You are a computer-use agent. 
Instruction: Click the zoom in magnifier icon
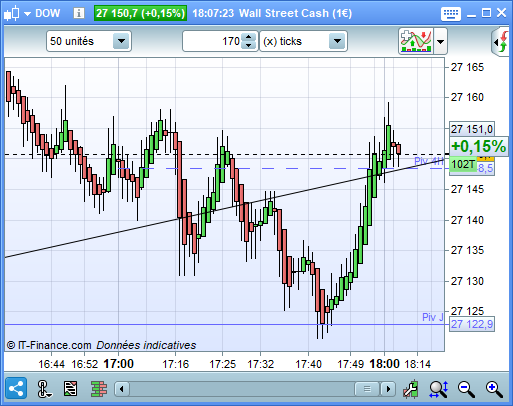click(494, 389)
